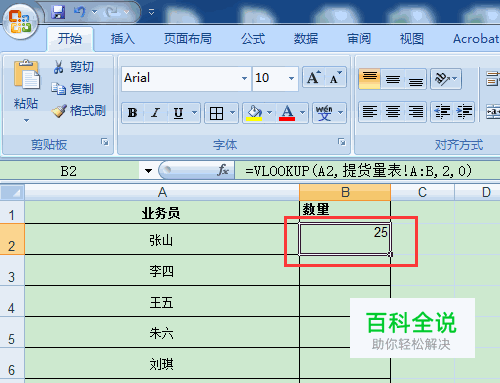This screenshot has height=383, width=500.
Task: Decrease font size with small A
Action: point(336,78)
